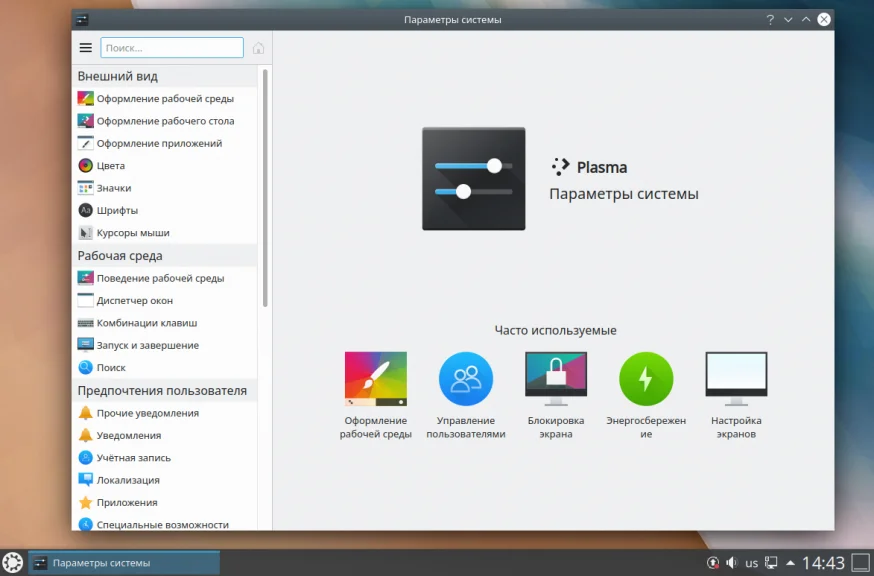The image size is (874, 576).
Task: Click the home icon beside search
Action: point(258,48)
